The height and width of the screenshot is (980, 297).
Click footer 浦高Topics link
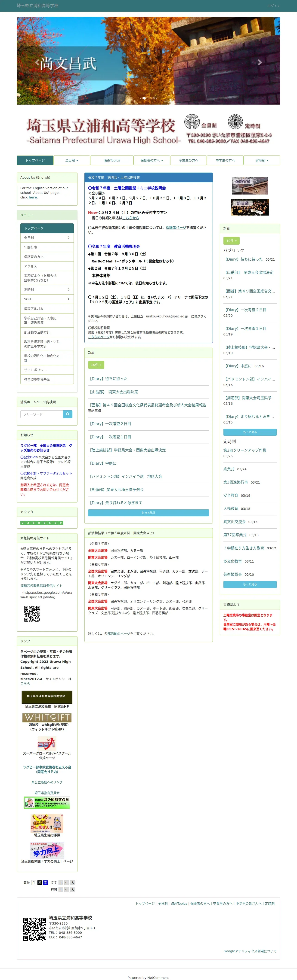point(179,903)
